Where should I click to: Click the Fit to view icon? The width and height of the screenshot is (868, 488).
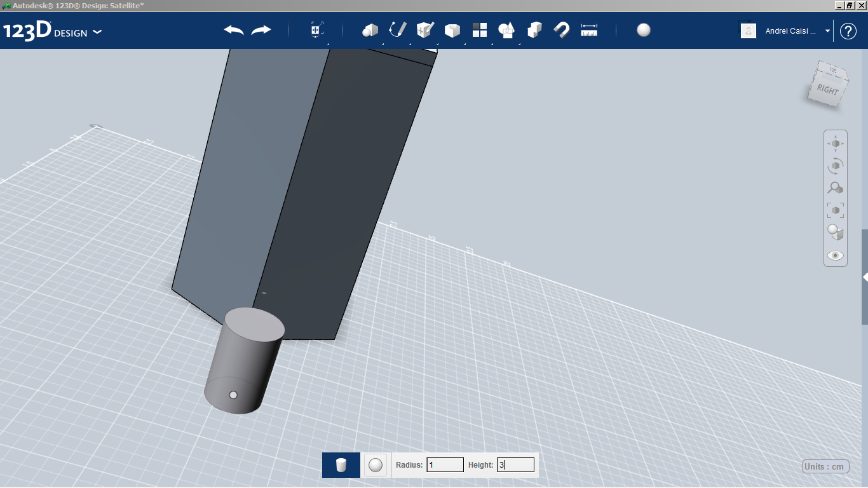point(836,210)
